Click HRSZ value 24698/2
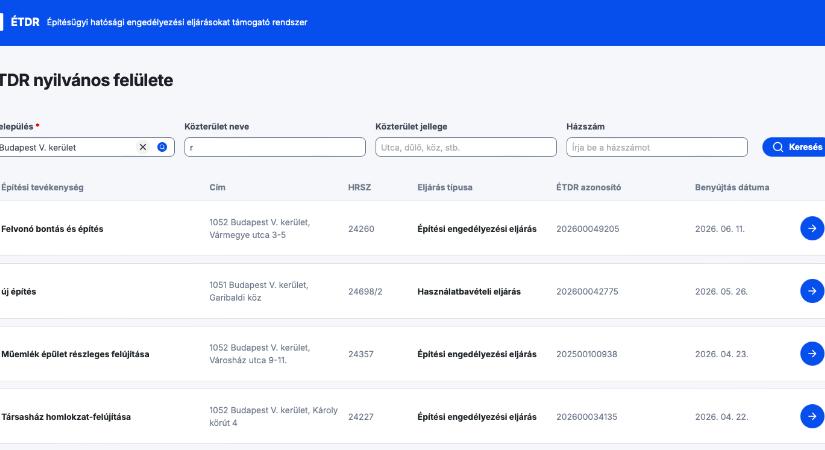Image resolution: width=825 pixels, height=450 pixels. click(x=365, y=292)
